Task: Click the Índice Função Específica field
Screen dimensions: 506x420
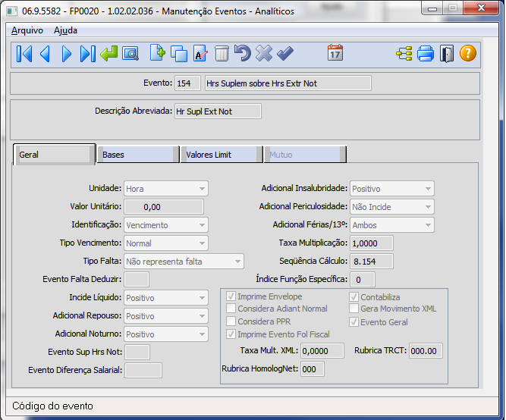Action: pyautogui.click(x=363, y=279)
